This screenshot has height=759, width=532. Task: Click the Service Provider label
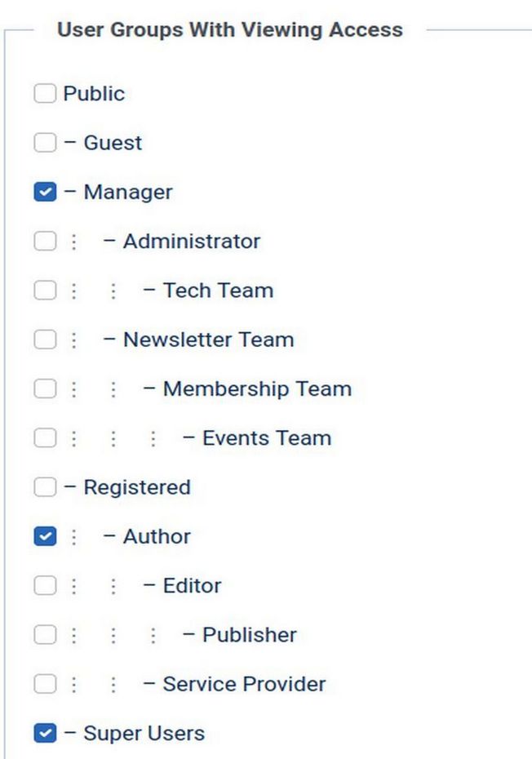tap(243, 684)
